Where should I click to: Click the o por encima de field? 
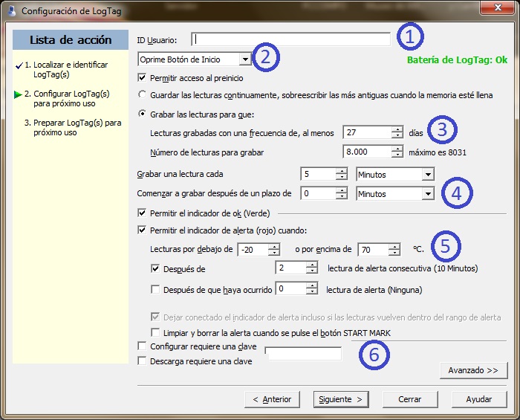[374, 249]
